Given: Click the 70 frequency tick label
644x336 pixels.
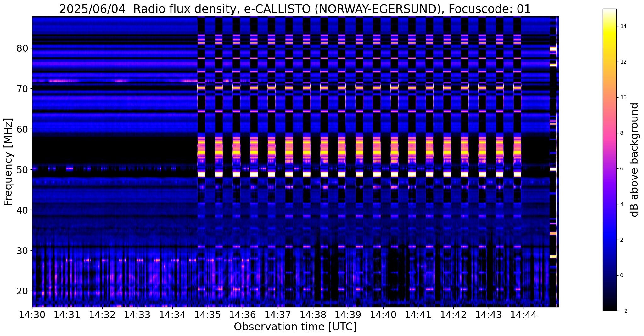Looking at the screenshot, I should 22,89.
